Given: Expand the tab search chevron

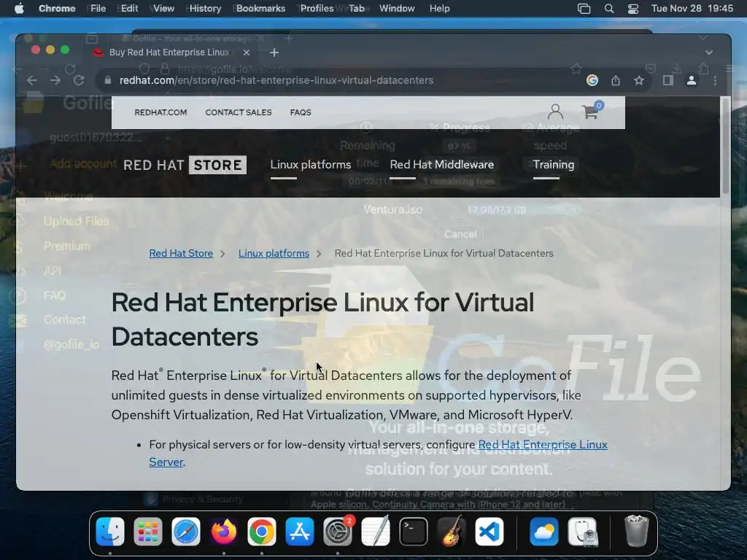Looking at the screenshot, I should (709, 52).
